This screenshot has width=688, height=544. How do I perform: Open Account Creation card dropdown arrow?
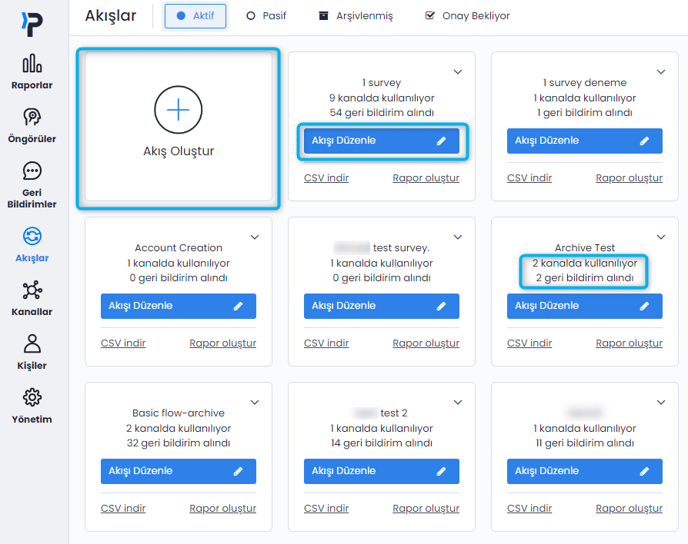pos(255,237)
